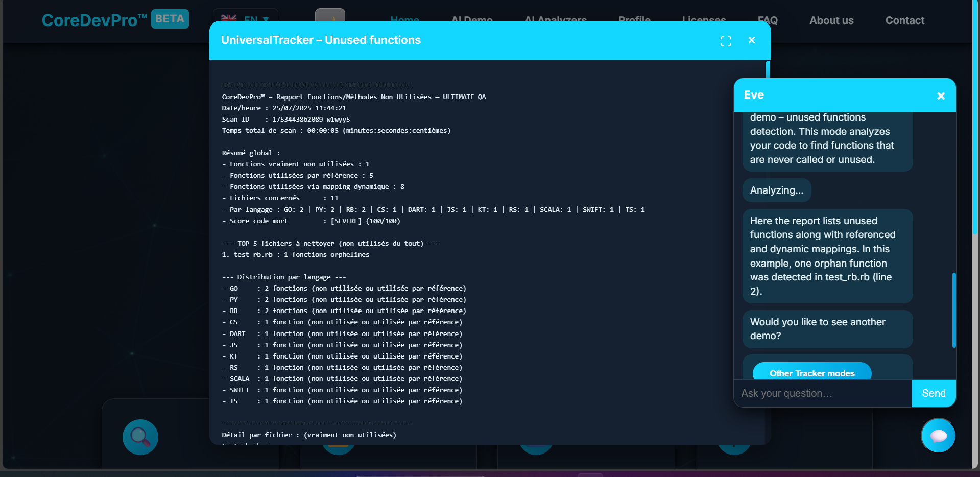This screenshot has width=980, height=477.
Task: Click the page's right-edge vertical scrollbar
Action: 975,117
